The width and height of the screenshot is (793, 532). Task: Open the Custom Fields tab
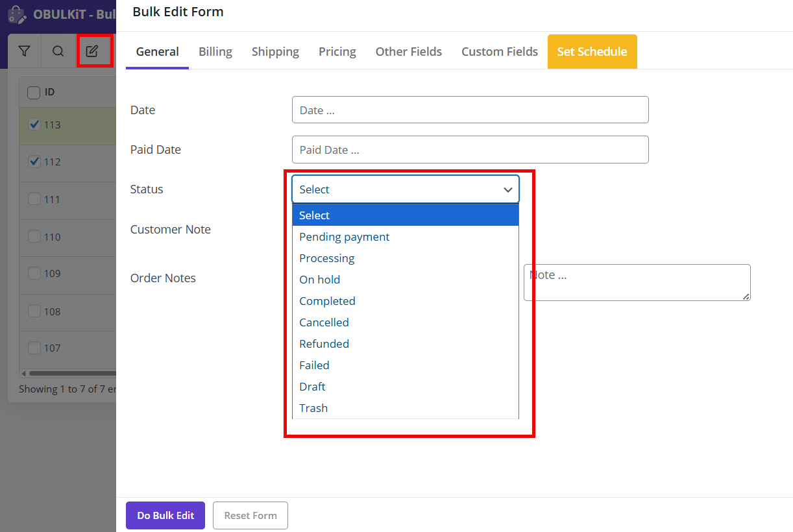[x=499, y=52]
